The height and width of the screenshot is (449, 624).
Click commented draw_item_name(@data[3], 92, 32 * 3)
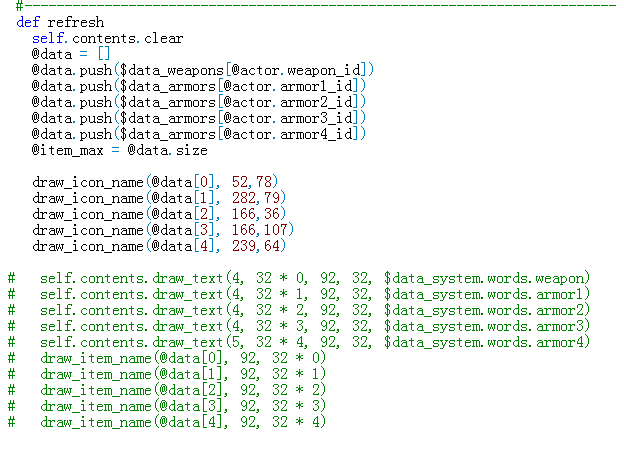point(167,406)
